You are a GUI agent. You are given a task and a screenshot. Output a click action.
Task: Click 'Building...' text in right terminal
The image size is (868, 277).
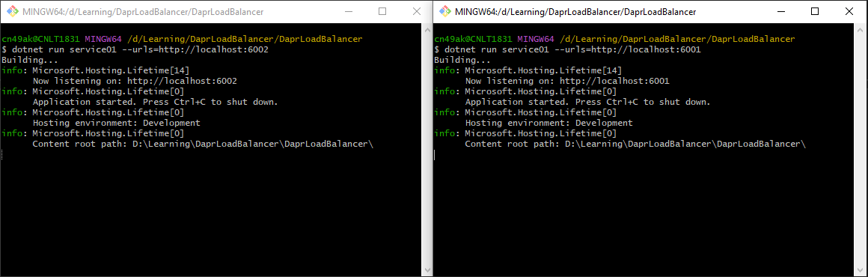[x=462, y=60]
